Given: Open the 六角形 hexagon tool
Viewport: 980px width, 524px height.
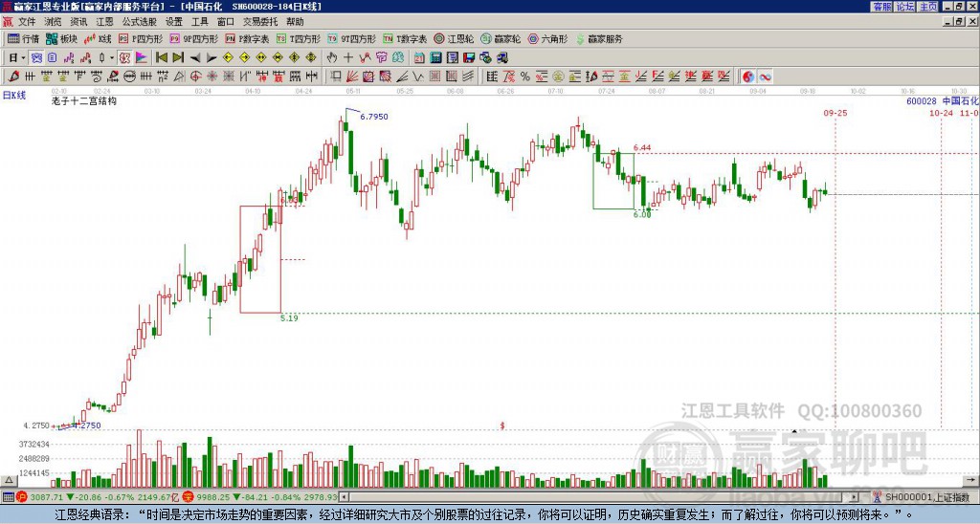Looking at the screenshot, I should tap(548, 38).
